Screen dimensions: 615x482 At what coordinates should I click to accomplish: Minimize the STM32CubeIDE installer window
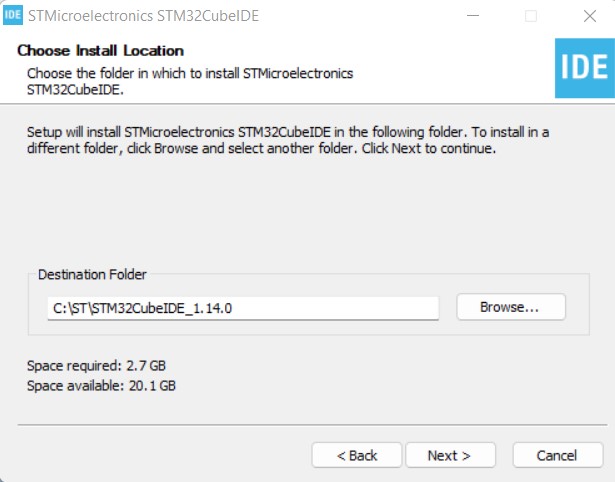(x=474, y=16)
